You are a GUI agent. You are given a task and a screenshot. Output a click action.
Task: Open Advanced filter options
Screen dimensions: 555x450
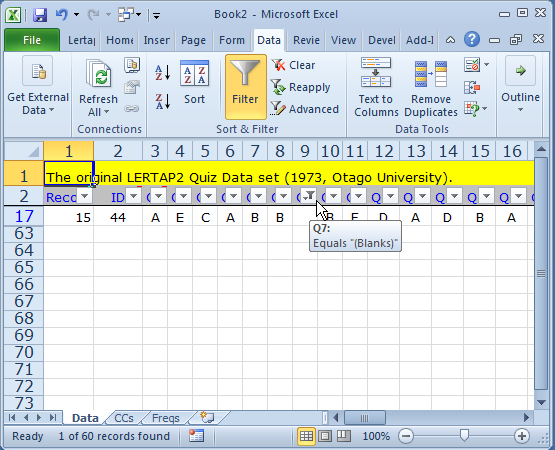[305, 109]
